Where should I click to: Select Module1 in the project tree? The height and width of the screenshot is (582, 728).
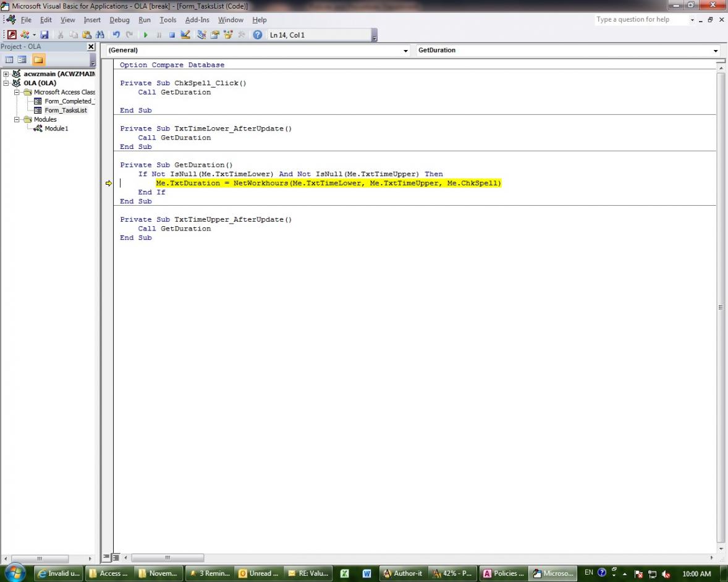tap(56, 129)
